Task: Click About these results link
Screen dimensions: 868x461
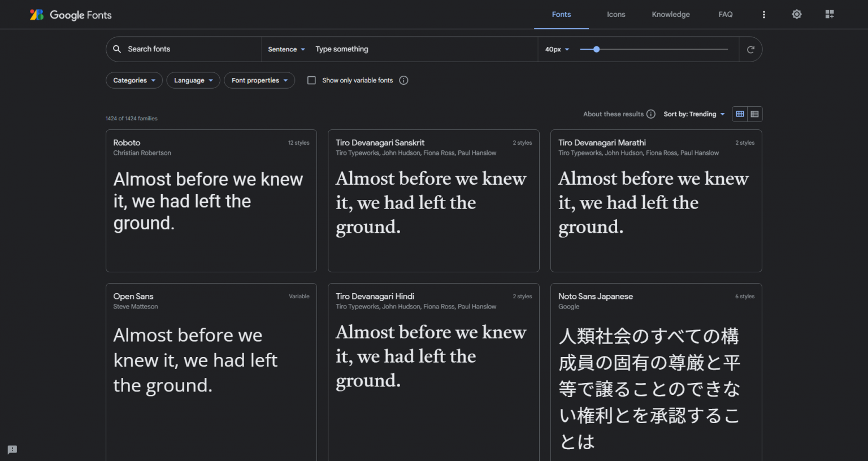Action: click(613, 114)
